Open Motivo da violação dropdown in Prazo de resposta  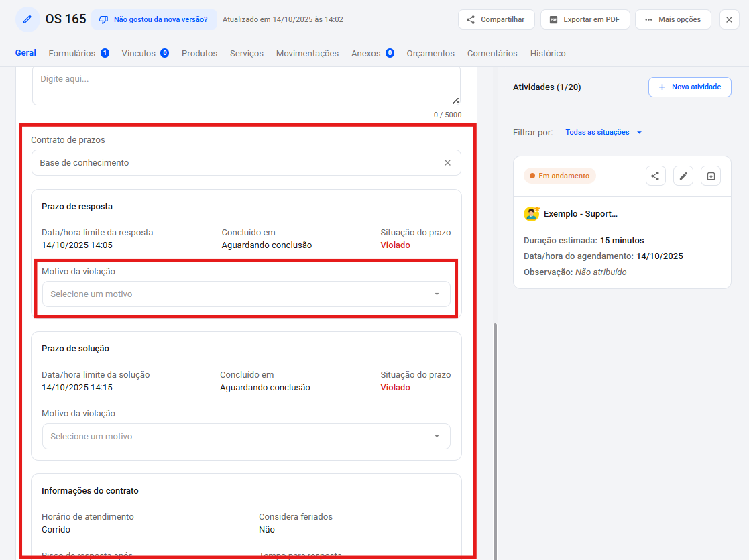coord(246,294)
